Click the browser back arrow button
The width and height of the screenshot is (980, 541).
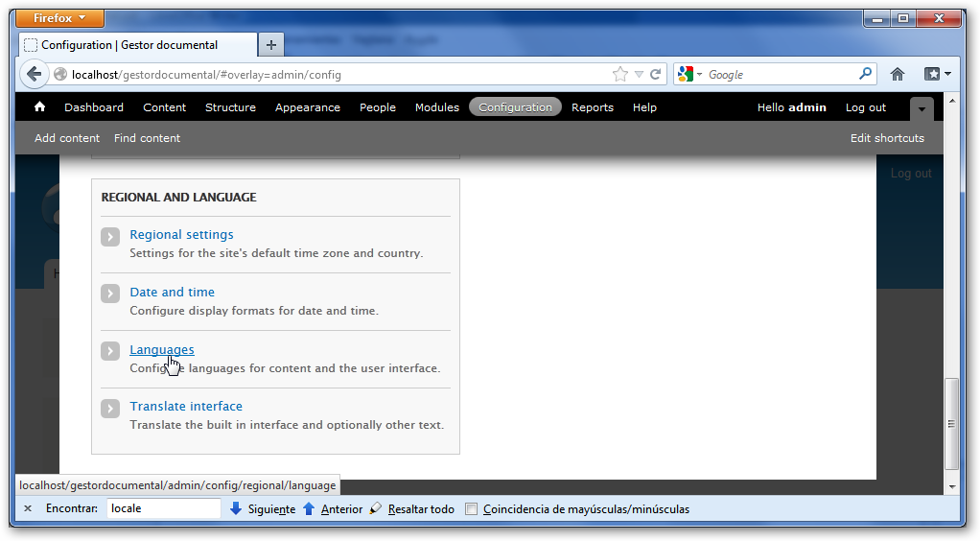pyautogui.click(x=35, y=74)
